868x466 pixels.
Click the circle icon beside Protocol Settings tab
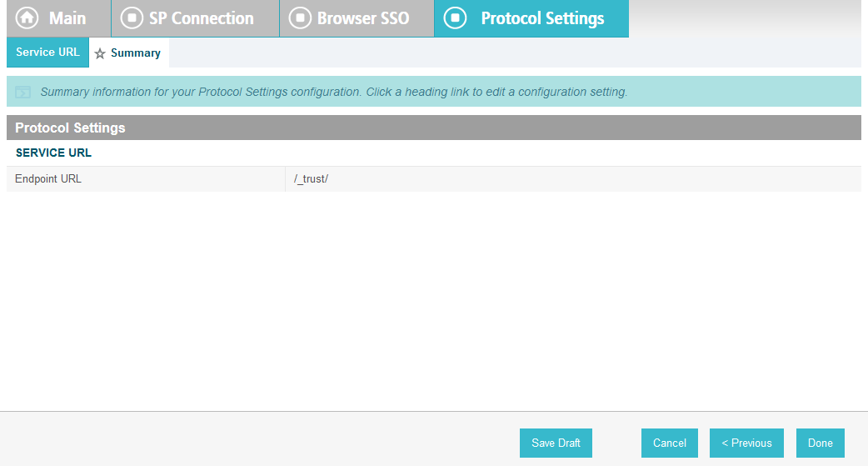pos(455,18)
